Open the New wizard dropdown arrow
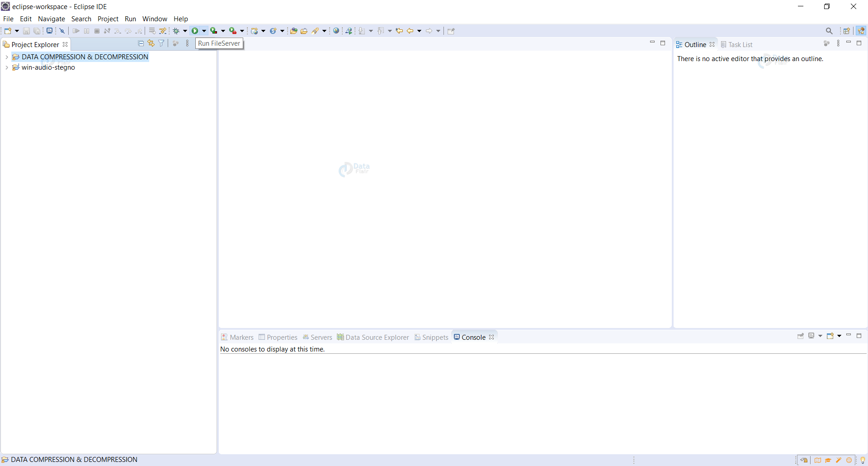Viewport: 868px width, 466px height. (x=17, y=31)
